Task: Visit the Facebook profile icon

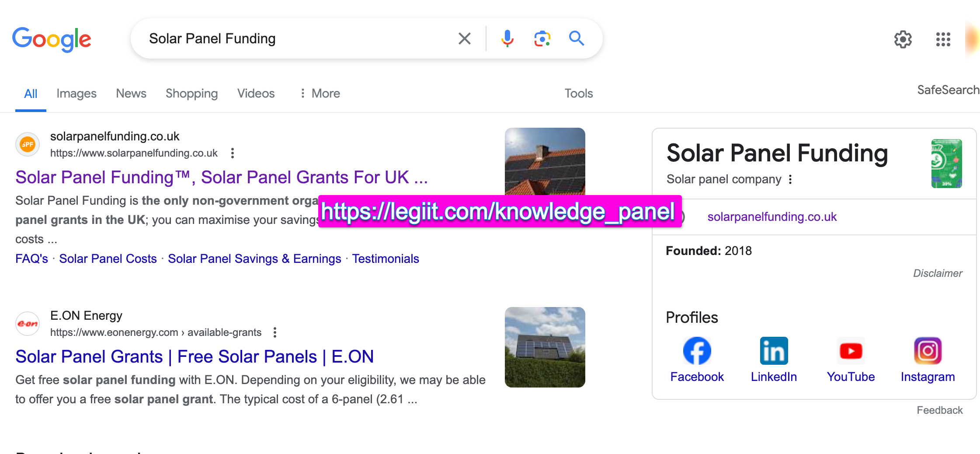Action: [697, 350]
